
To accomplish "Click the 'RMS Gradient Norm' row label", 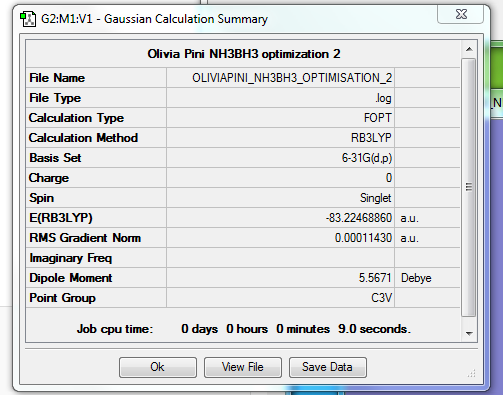I will tap(85, 238).
